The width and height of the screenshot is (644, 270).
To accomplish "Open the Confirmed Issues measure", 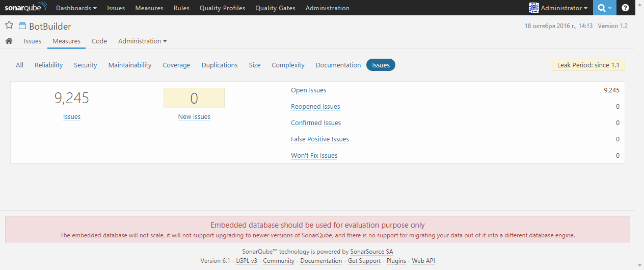I will pyautogui.click(x=316, y=123).
